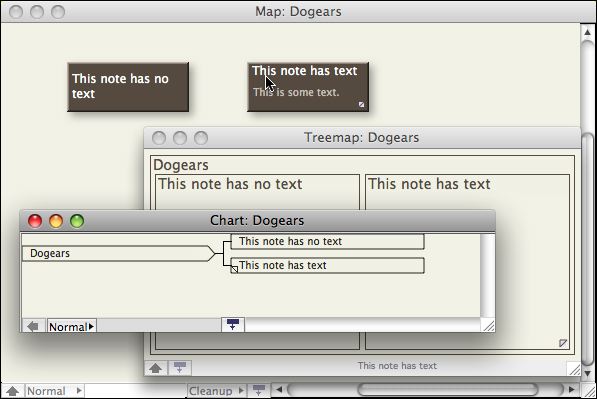The height and width of the screenshot is (399, 597).
Task: Select 'This note has no text' chart node
Action: click(x=327, y=242)
